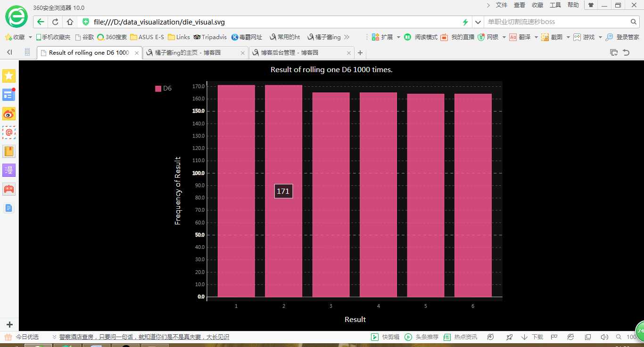Open the 翻译 translate dropdown arrow
This screenshot has width=644, height=347.
coord(536,37)
